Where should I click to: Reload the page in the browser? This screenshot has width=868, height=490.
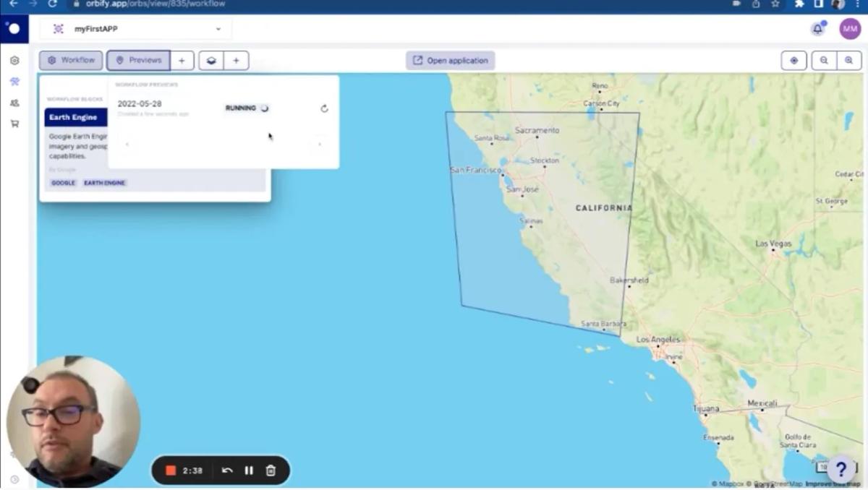click(x=53, y=4)
